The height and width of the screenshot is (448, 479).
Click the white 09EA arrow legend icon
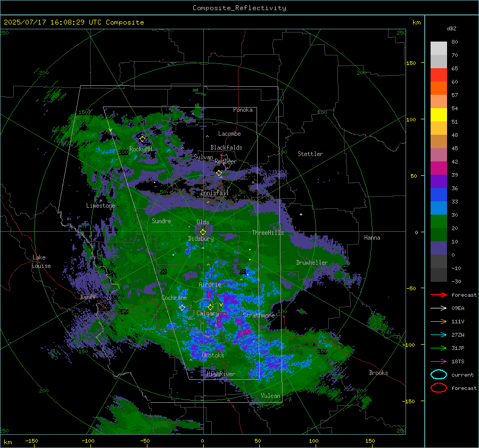pyautogui.click(x=439, y=308)
